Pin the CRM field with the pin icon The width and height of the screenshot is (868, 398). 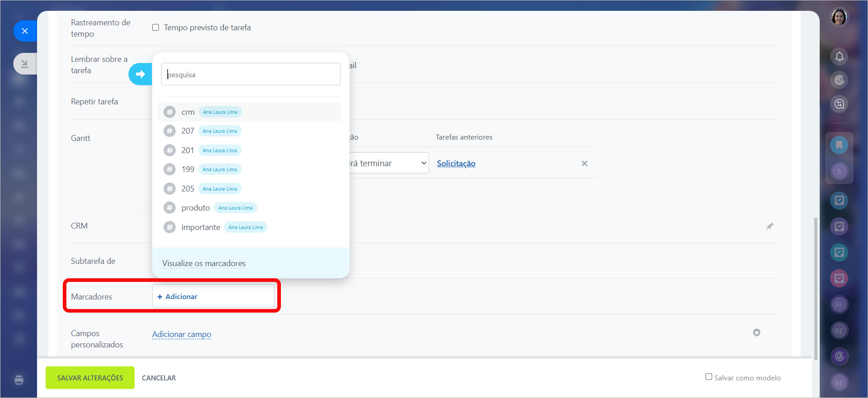[x=770, y=226]
